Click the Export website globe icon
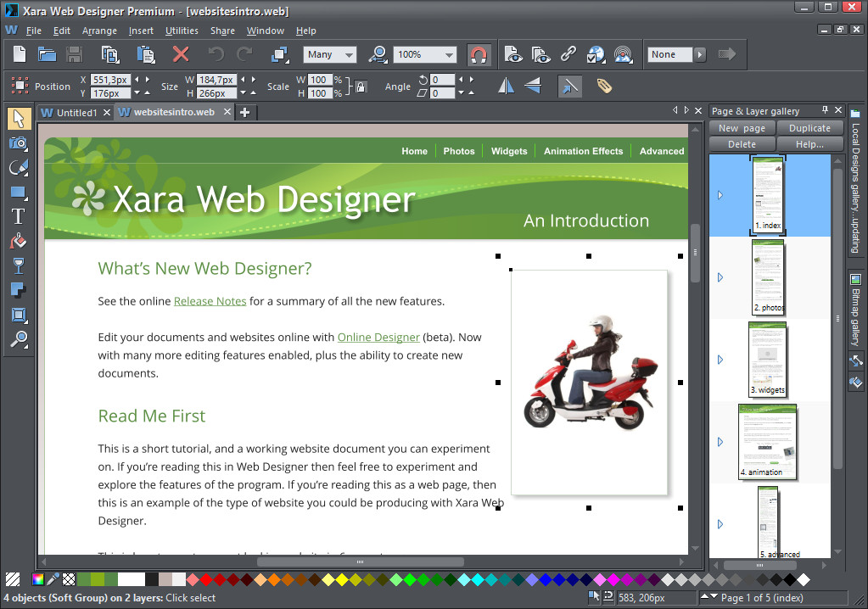 pos(596,54)
